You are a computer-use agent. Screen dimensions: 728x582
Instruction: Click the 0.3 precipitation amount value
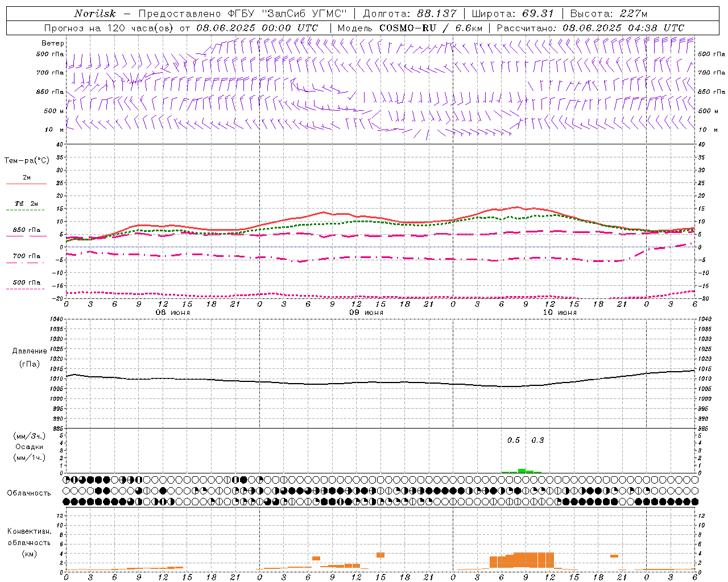[537, 440]
